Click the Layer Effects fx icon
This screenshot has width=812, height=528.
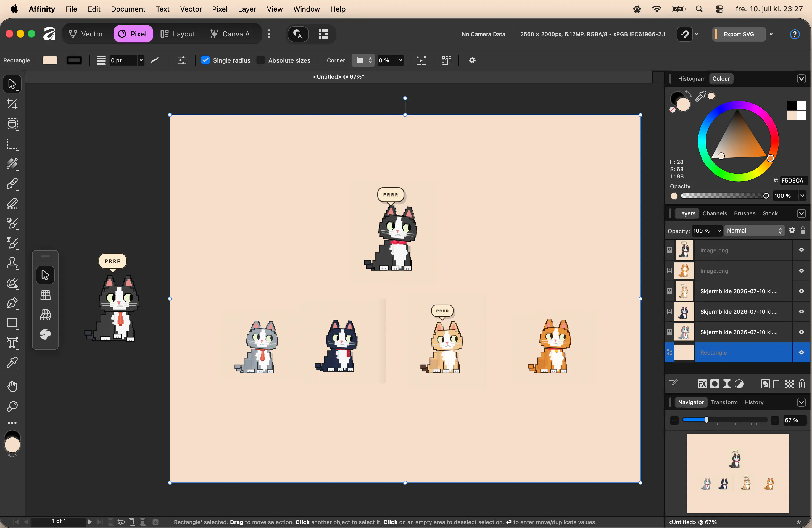pos(702,384)
